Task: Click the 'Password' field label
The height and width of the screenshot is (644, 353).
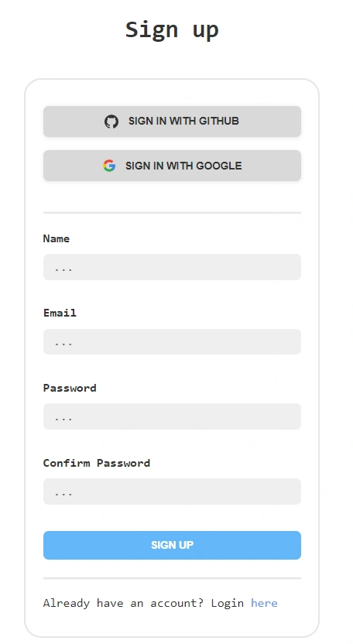Action: point(70,388)
